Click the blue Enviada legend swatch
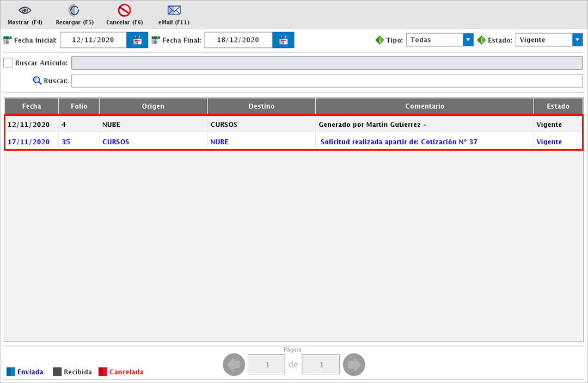Viewport: 588px width, 383px height. (x=11, y=372)
